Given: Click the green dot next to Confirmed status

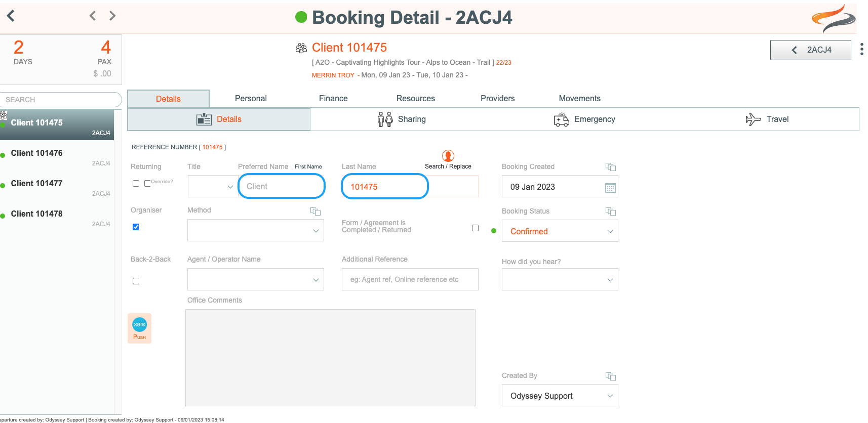Looking at the screenshot, I should click(x=494, y=231).
